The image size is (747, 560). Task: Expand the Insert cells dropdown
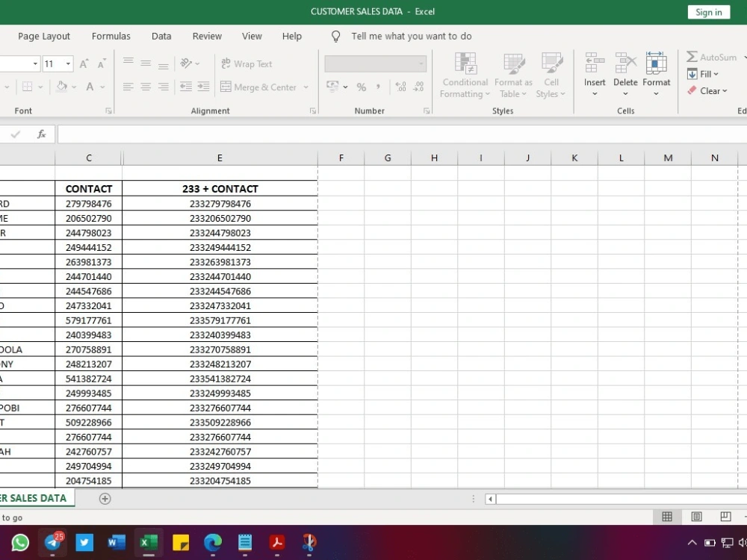tap(595, 93)
